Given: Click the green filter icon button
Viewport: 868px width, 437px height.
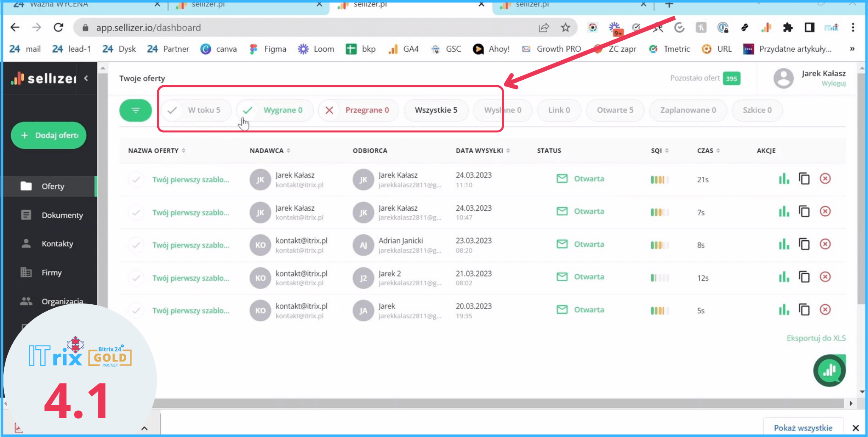Looking at the screenshot, I should point(135,110).
